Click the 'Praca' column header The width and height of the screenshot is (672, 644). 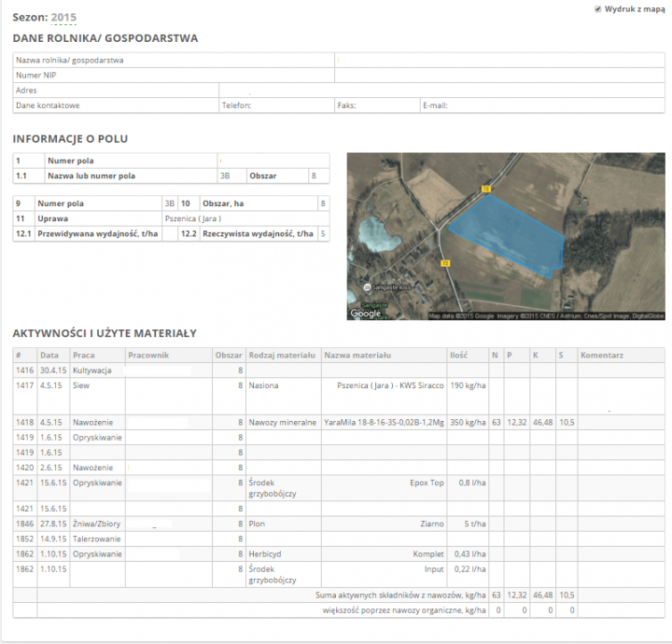point(84,356)
